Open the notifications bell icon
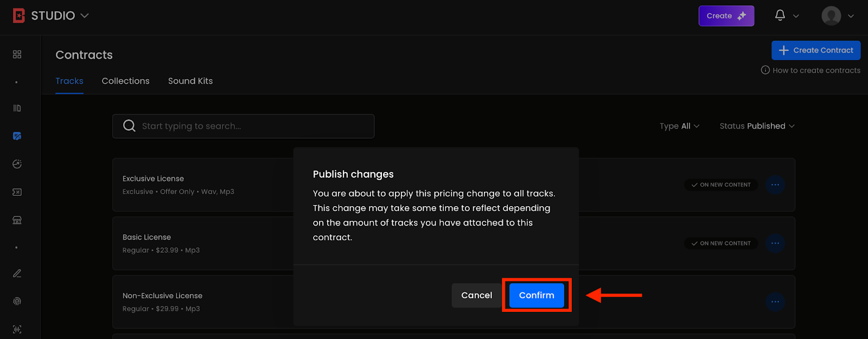This screenshot has width=868, height=339. click(x=780, y=16)
